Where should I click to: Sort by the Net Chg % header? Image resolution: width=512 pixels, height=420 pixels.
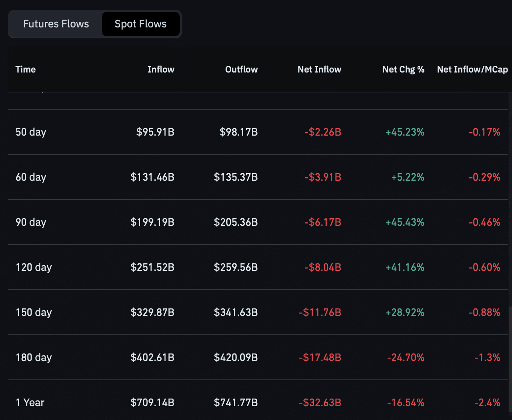(x=403, y=69)
